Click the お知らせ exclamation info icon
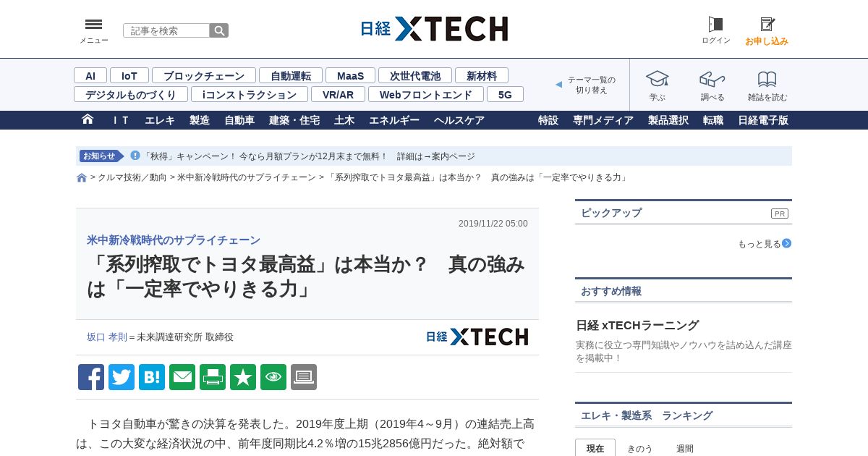Screen dimensions: 868x456 pyautogui.click(x=135, y=156)
